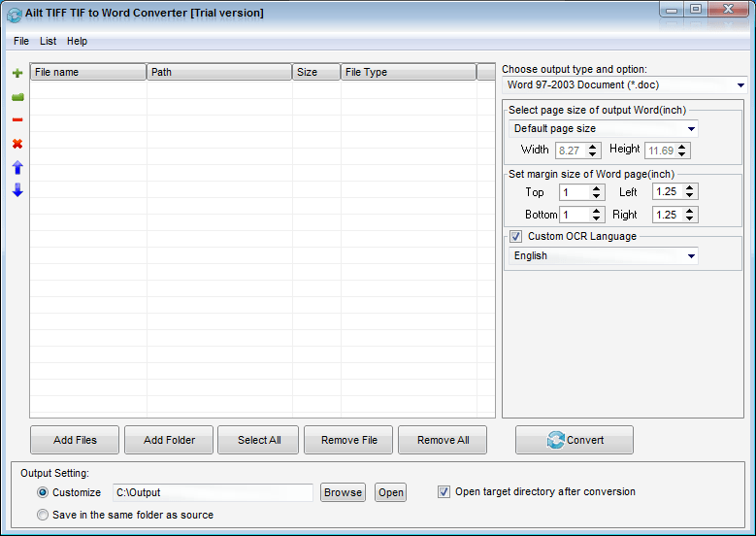
Task: Start conversion with the Convert button
Action: (575, 440)
